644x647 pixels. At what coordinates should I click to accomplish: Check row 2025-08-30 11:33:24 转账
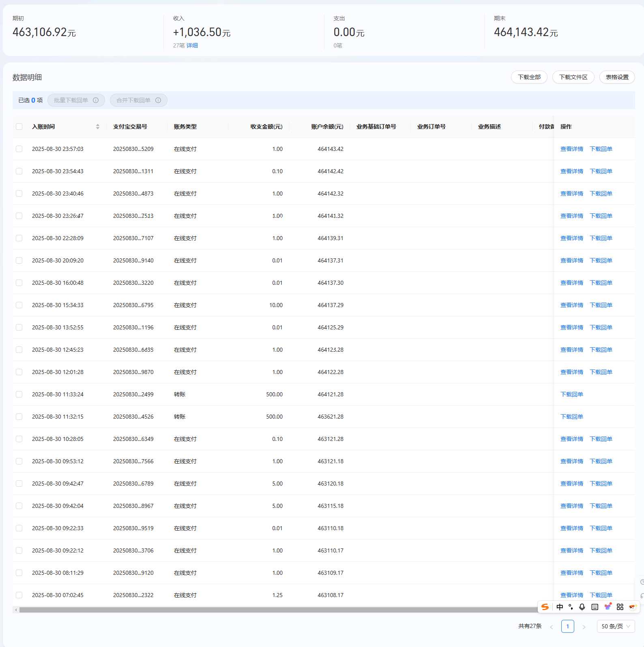(19, 394)
